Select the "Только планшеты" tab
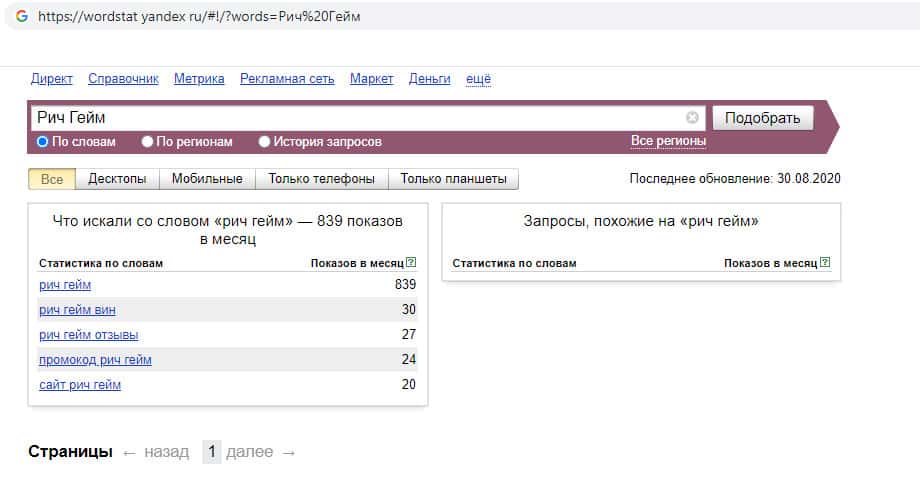Viewport: 920px width, 495px height. pyautogui.click(x=453, y=179)
